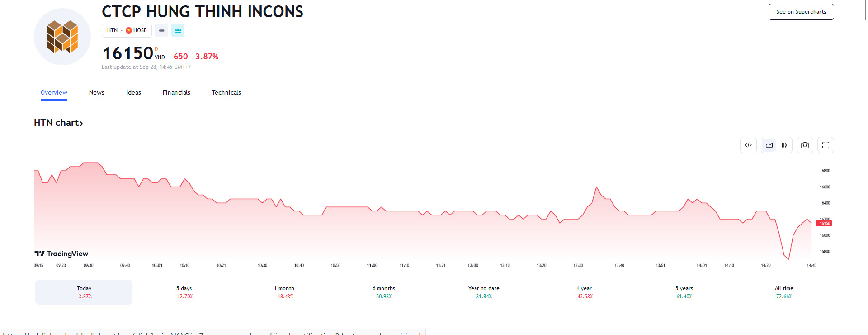
Task: Click the TradingView logo on chart
Action: pyautogui.click(x=61, y=254)
